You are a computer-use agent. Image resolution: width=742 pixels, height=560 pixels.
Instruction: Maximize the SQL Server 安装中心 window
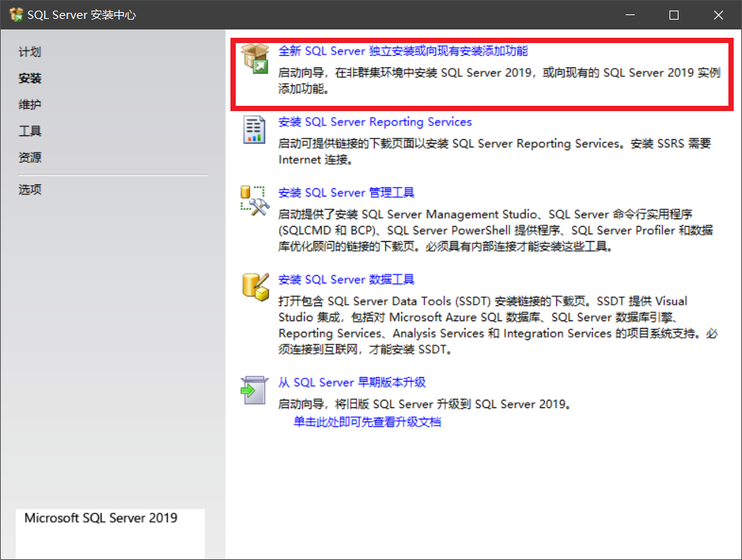674,14
